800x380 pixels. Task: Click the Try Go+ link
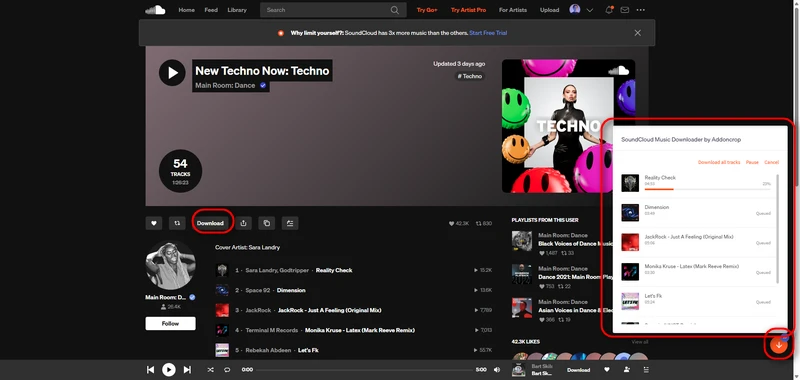click(x=427, y=10)
